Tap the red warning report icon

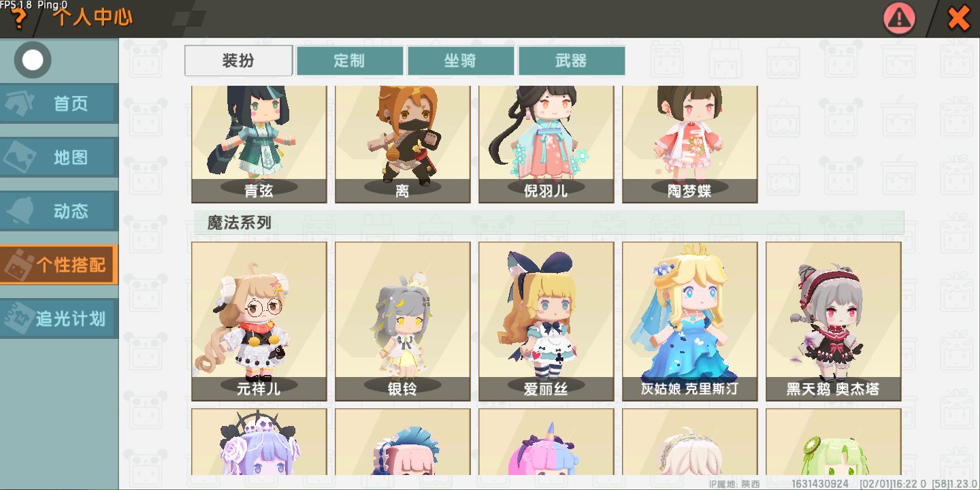(899, 18)
